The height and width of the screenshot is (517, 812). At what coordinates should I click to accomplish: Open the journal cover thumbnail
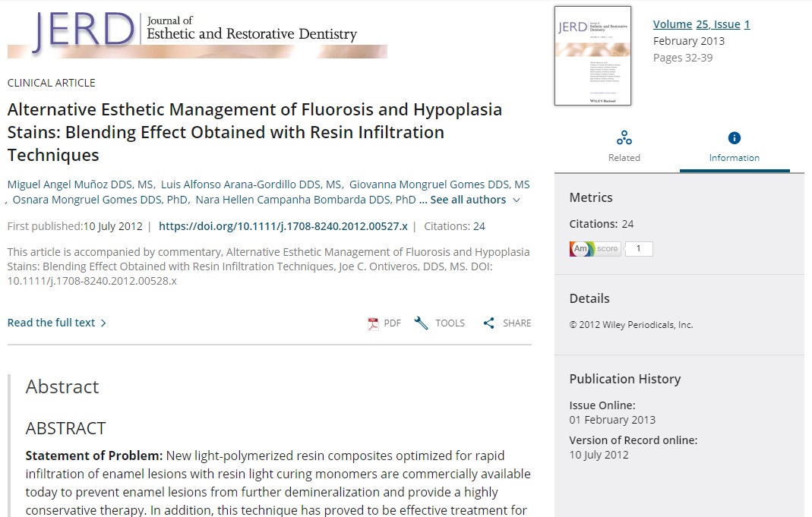[x=592, y=55]
